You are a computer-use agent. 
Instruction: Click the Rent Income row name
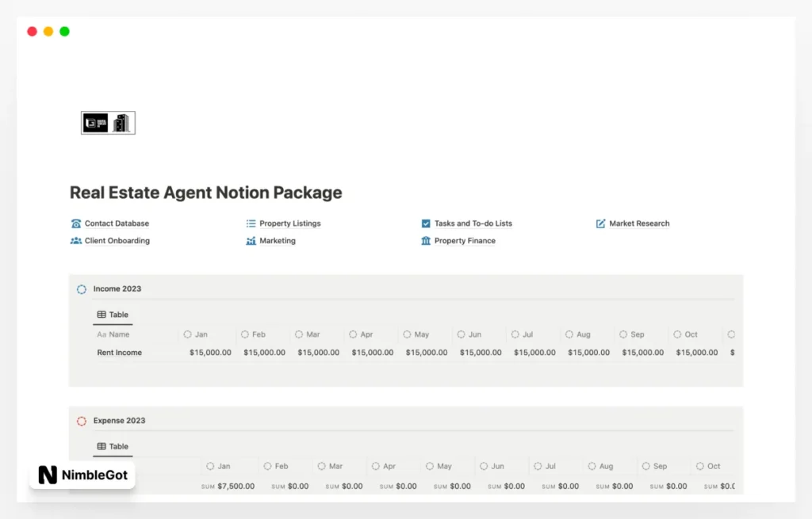(119, 353)
